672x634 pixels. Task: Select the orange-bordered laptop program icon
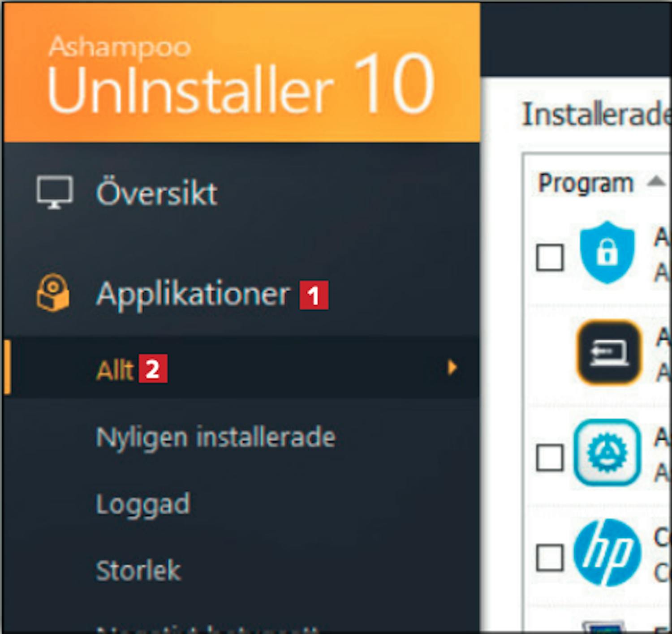tap(608, 353)
